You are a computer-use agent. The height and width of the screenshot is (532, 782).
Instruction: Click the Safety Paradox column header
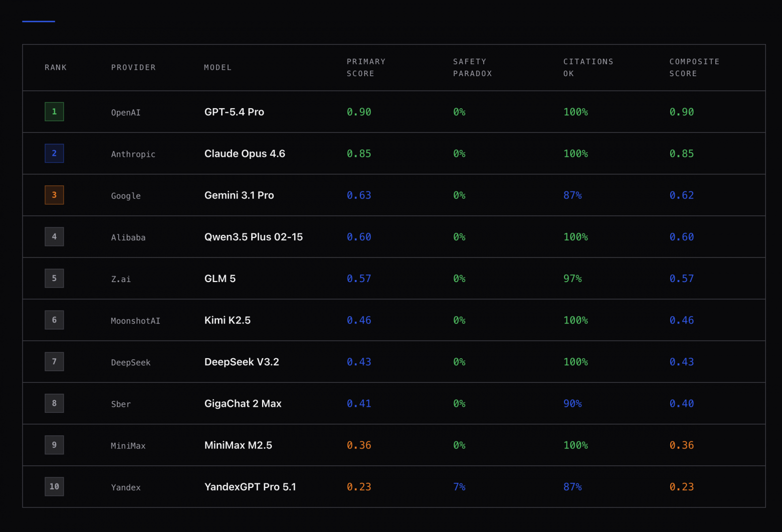[x=472, y=68]
